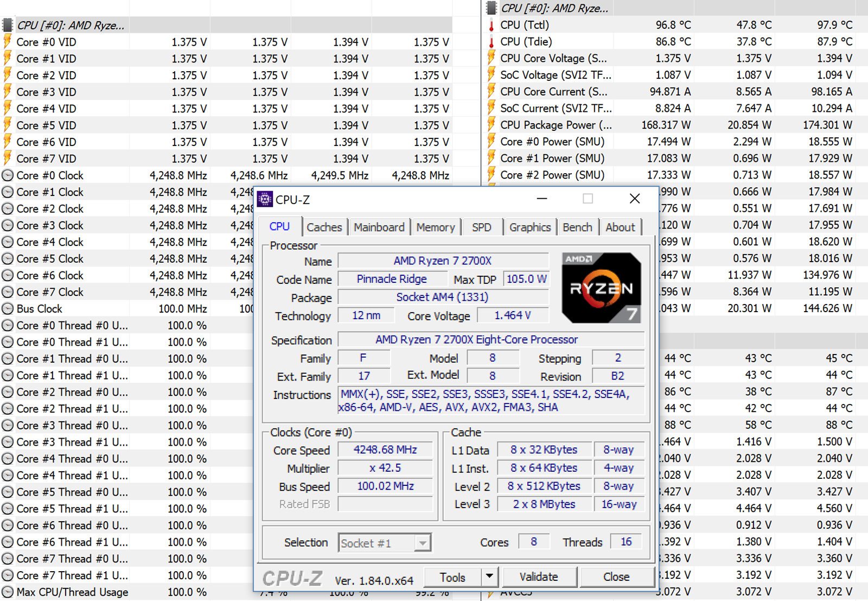868x601 pixels.
Task: Click the usage icon beside Max CPU/Thread Usage
Action: [x=8, y=592]
